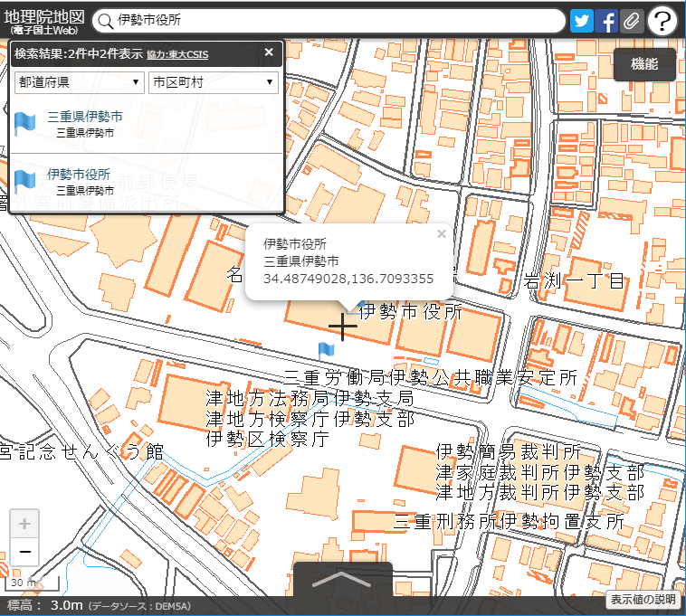The height and width of the screenshot is (616, 686).
Task: Open the 都道府県 dropdown
Action: pos(79,82)
